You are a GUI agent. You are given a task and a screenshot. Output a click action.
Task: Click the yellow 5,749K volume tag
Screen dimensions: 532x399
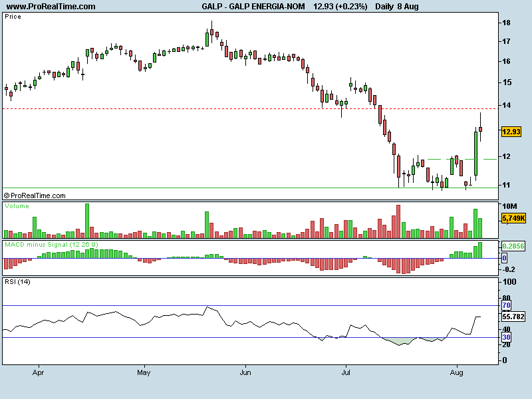513,218
